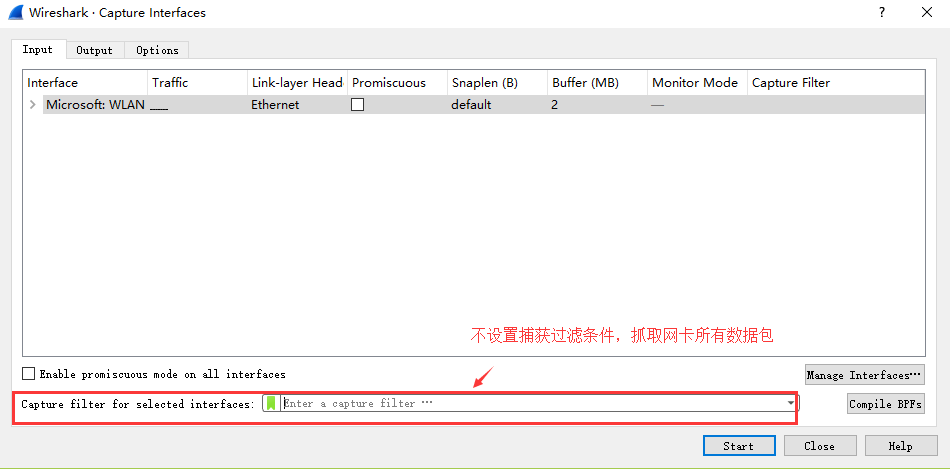950x469 pixels.
Task: Sort by the Interface column header
Action: [x=85, y=83]
